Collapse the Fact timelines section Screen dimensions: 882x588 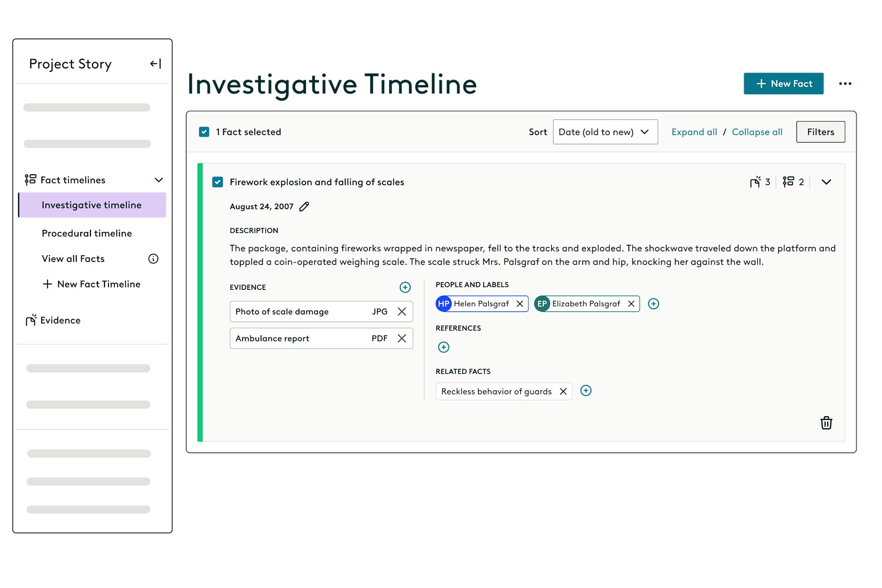click(159, 180)
